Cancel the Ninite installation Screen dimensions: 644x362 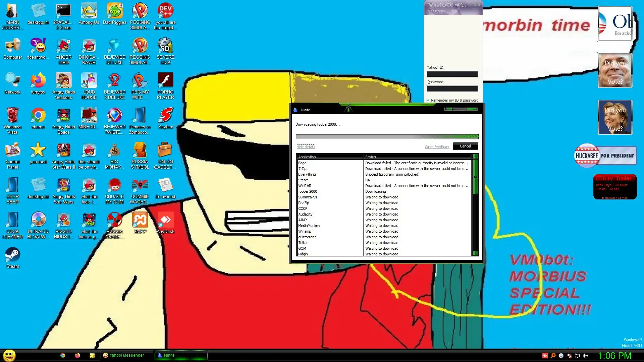click(x=465, y=146)
